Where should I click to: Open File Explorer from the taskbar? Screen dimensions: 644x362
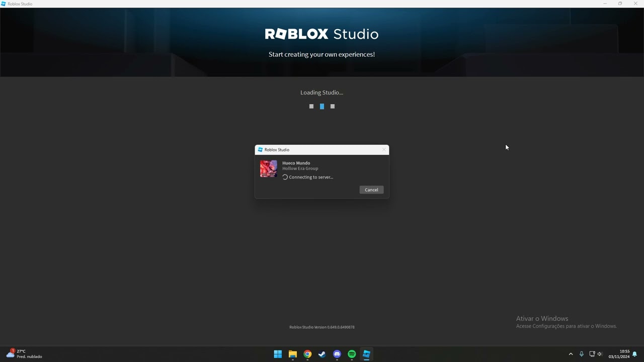(292, 354)
